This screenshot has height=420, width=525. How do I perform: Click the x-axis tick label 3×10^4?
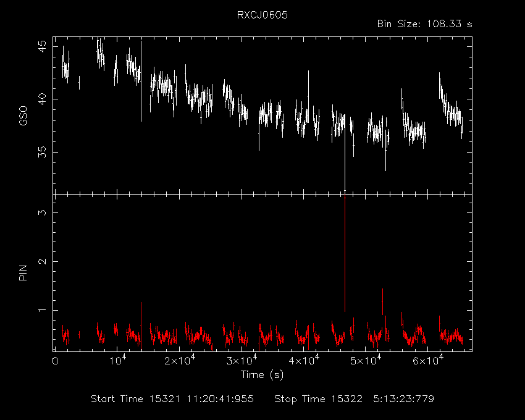click(241, 360)
